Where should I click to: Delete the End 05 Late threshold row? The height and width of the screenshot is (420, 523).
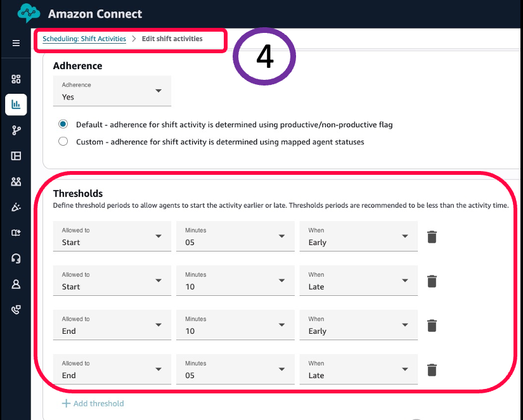pyautogui.click(x=432, y=370)
